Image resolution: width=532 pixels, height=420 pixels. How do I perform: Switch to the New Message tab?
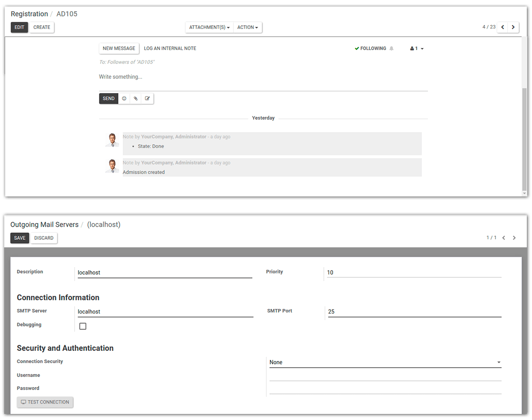119,48
